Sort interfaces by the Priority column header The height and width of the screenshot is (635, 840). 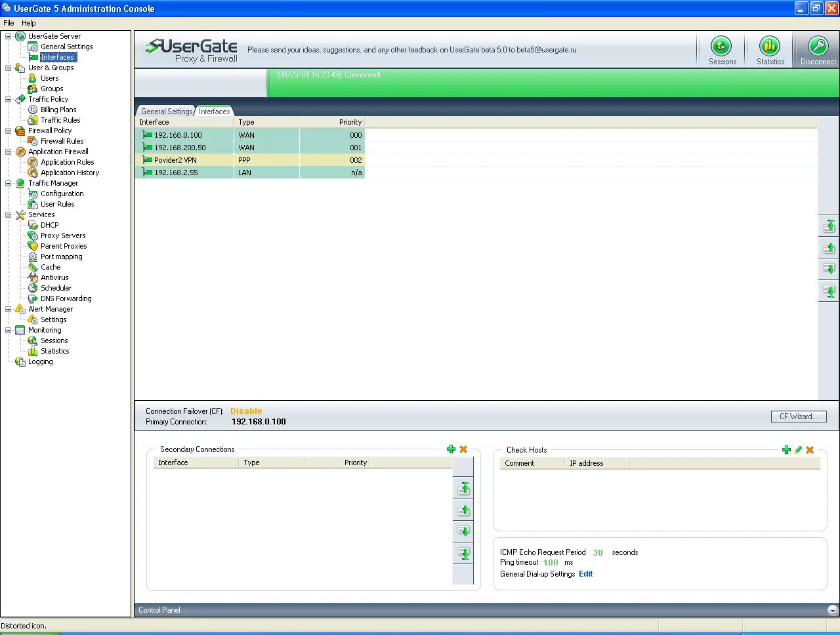[331, 122]
